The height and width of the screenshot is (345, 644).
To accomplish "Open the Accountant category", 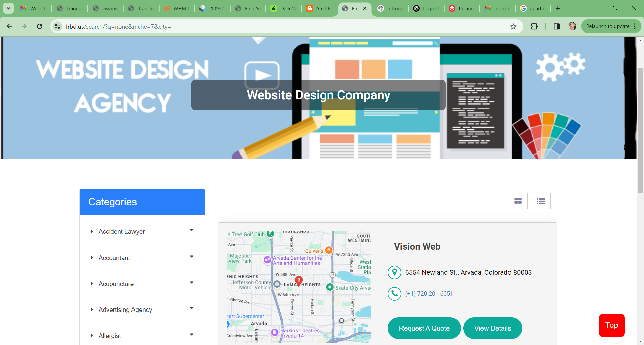I will tap(114, 258).
